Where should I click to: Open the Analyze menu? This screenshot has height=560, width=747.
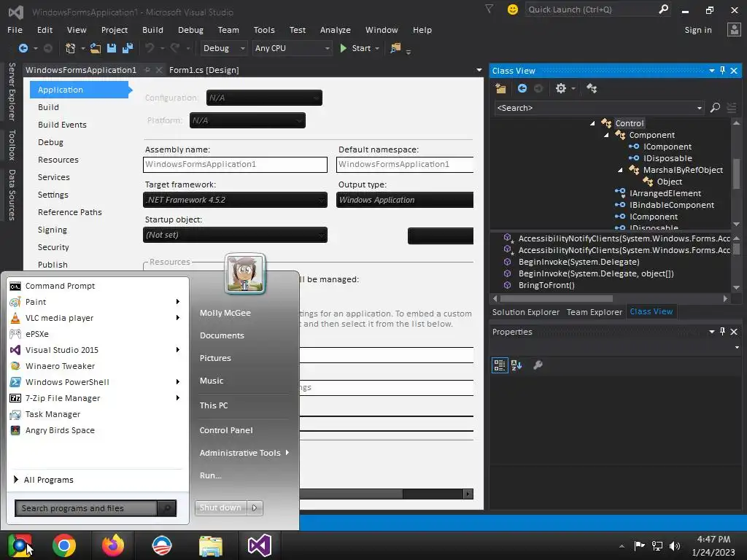point(336,30)
